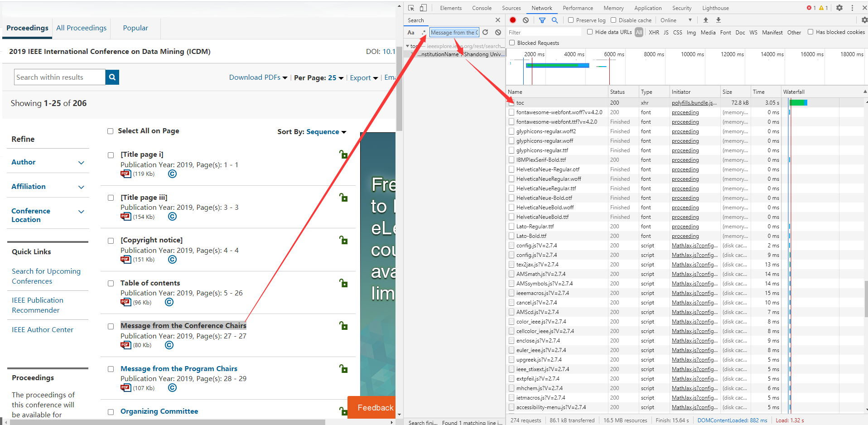Check Has blocked cookies
This screenshot has height=425, width=868.
pyautogui.click(x=810, y=32)
